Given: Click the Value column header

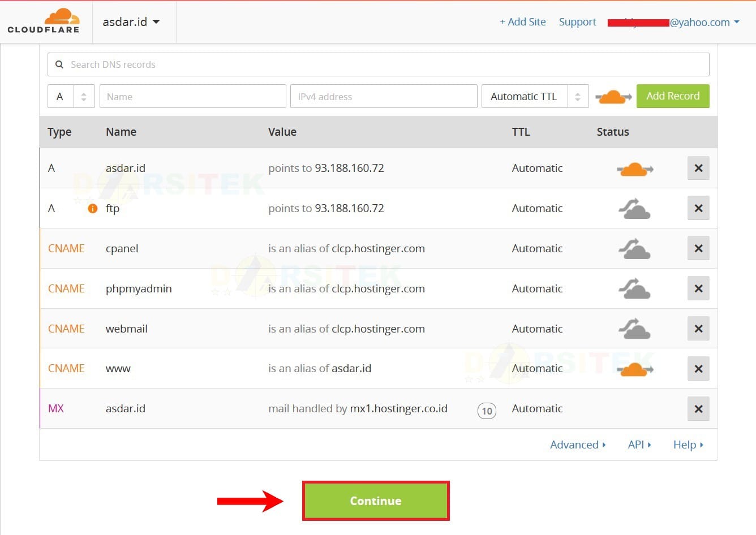Looking at the screenshot, I should [282, 132].
